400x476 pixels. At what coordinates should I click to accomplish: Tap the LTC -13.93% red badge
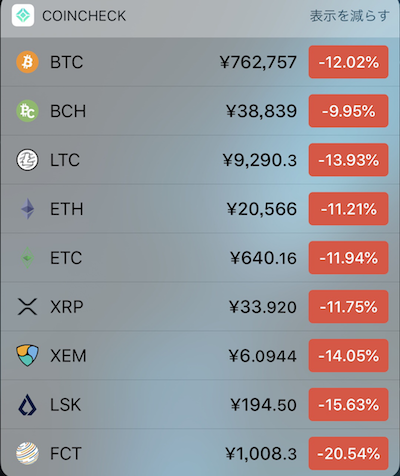348,160
